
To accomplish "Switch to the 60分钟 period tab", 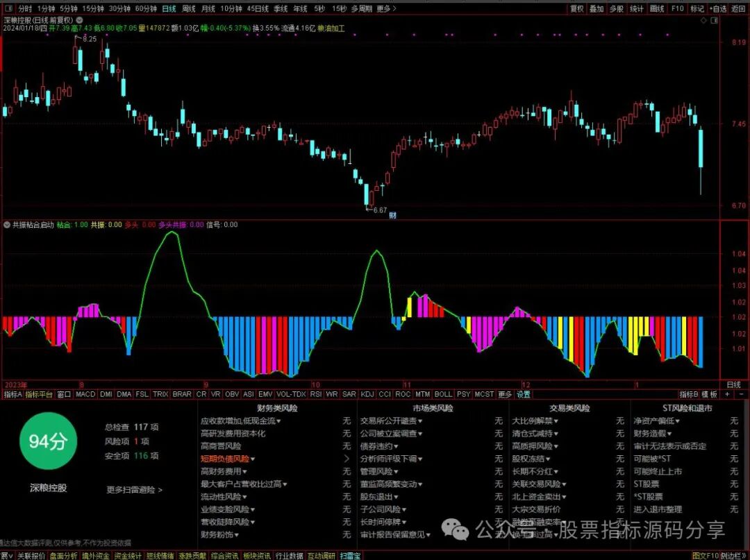I will tap(146, 8).
